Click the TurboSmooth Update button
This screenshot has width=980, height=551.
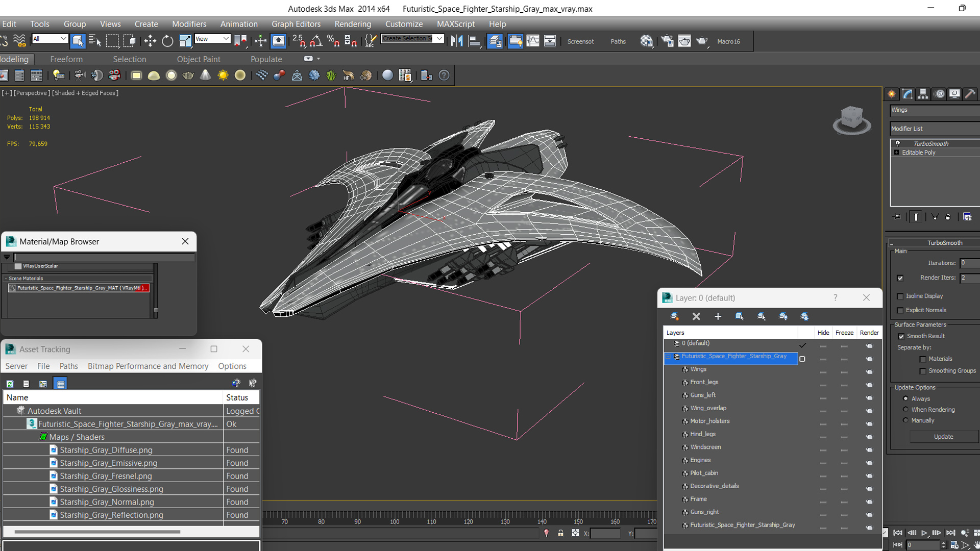(943, 437)
